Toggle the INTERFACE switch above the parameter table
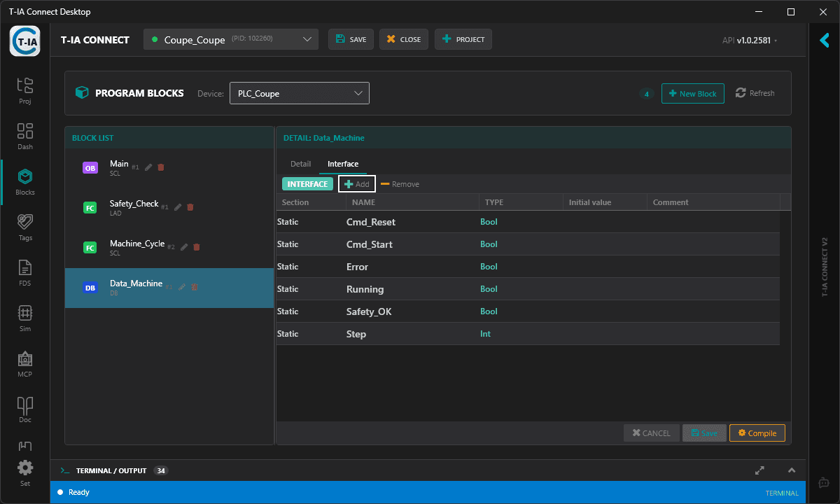This screenshot has width=840, height=504. (x=307, y=183)
